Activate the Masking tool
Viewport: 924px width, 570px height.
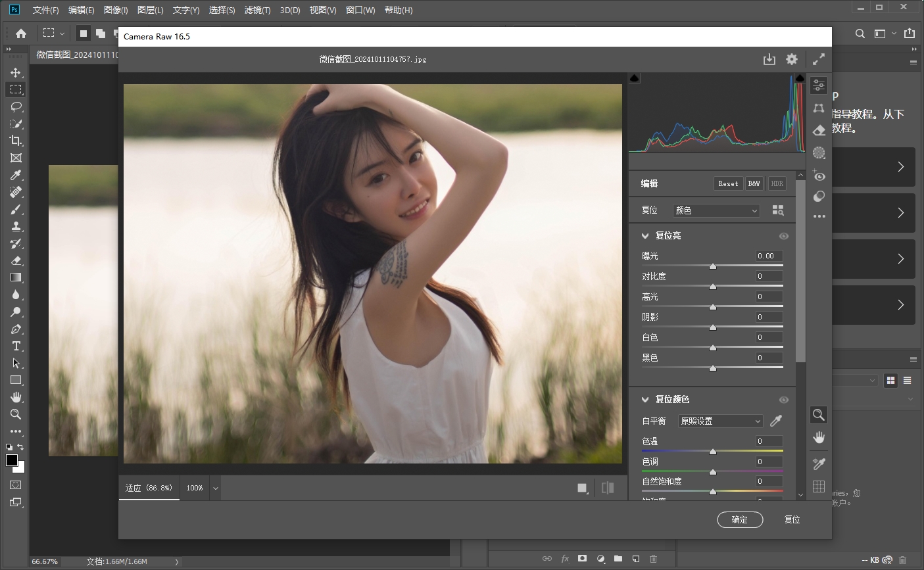[x=818, y=153]
